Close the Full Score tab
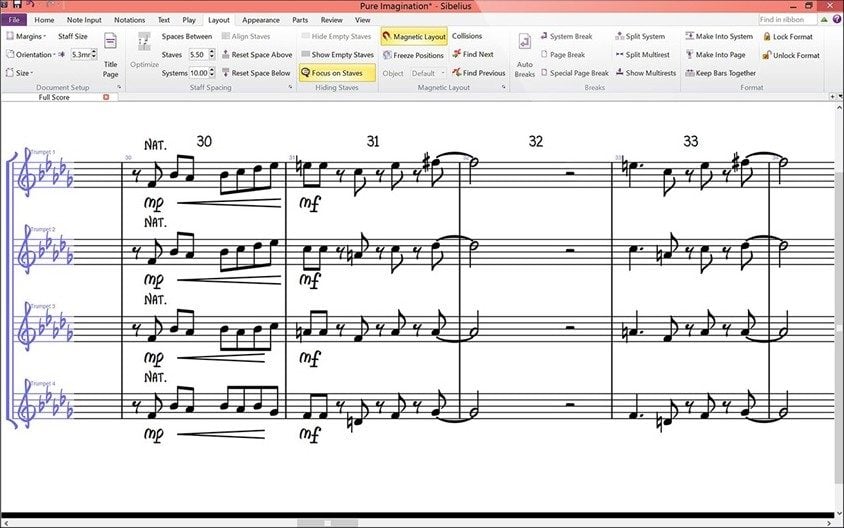This screenshot has height=528, width=844. [x=106, y=97]
